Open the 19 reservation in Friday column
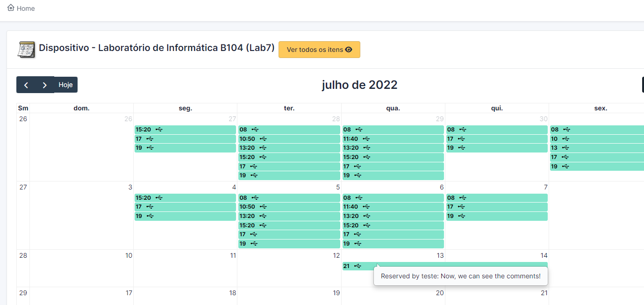The image size is (644, 305). pos(597,167)
